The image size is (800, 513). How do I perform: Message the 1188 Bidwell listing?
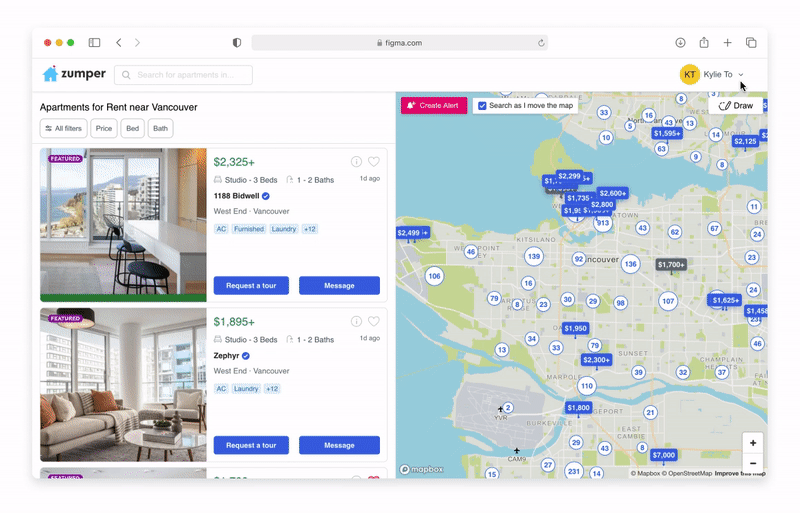[339, 286]
